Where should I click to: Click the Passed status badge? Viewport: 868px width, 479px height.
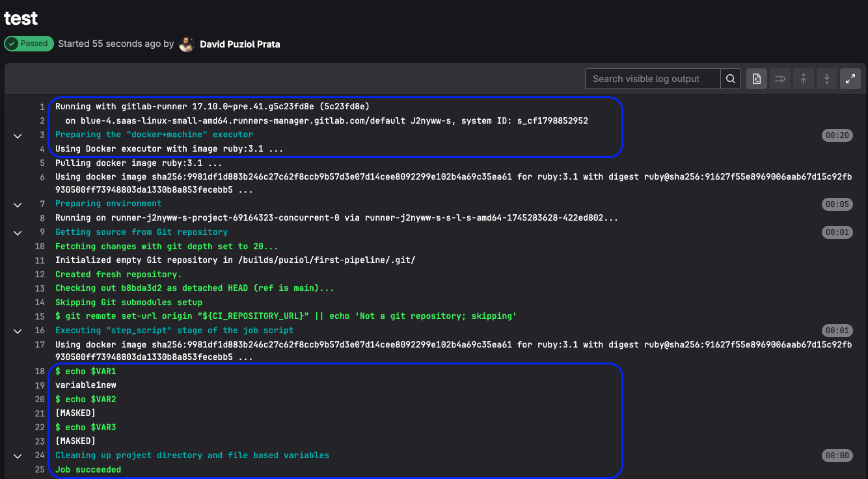pos(29,44)
